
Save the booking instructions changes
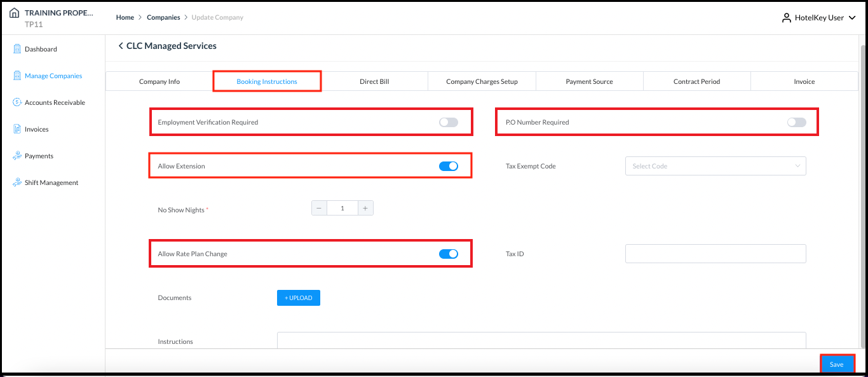837,364
